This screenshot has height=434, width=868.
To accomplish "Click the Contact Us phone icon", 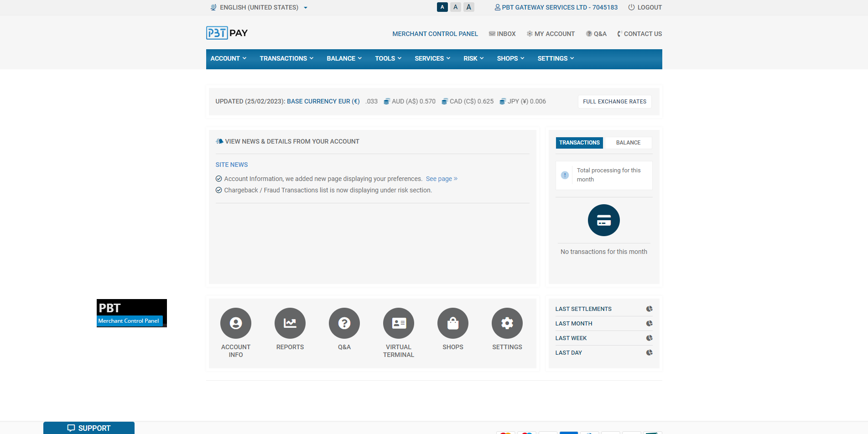I will pyautogui.click(x=619, y=33).
